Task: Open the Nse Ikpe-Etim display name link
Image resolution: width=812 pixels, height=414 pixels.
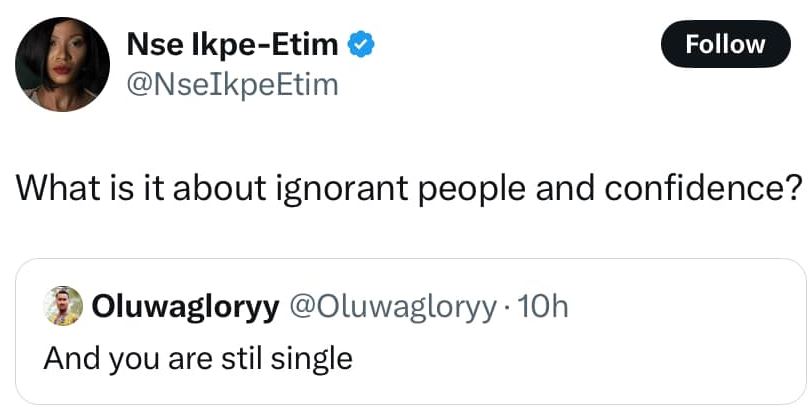Action: [x=232, y=44]
